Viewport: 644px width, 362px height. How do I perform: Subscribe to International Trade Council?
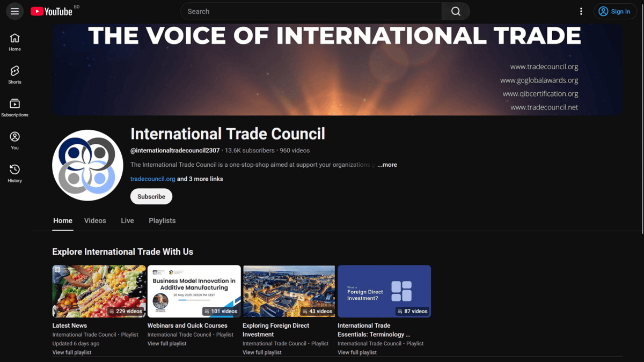tap(151, 196)
